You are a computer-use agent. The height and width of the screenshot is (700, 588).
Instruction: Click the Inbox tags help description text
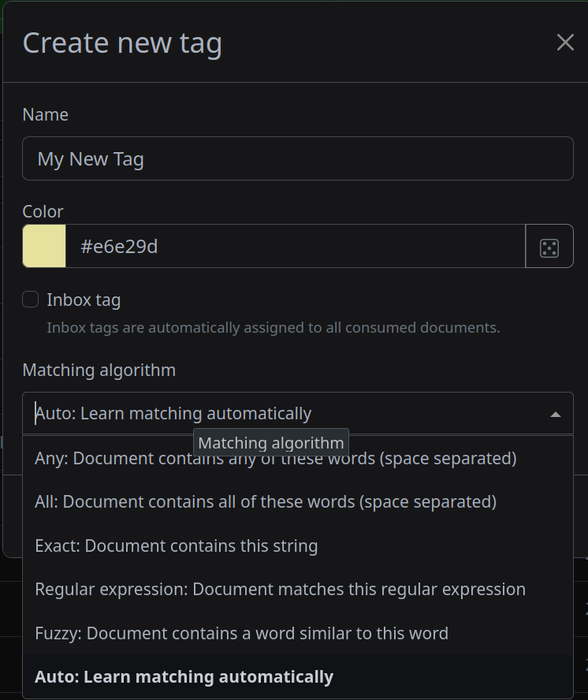273,328
